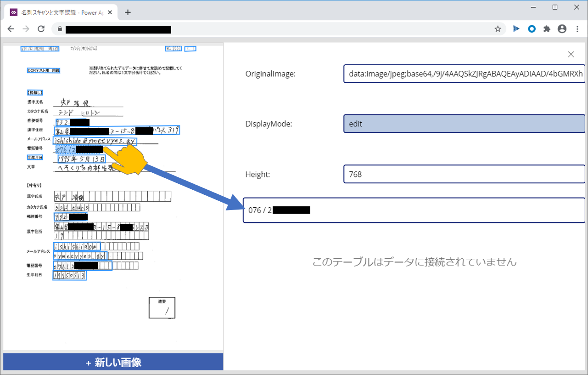588x375 pixels.
Task: Open the Chrome three-dot menu
Action: coord(577,28)
